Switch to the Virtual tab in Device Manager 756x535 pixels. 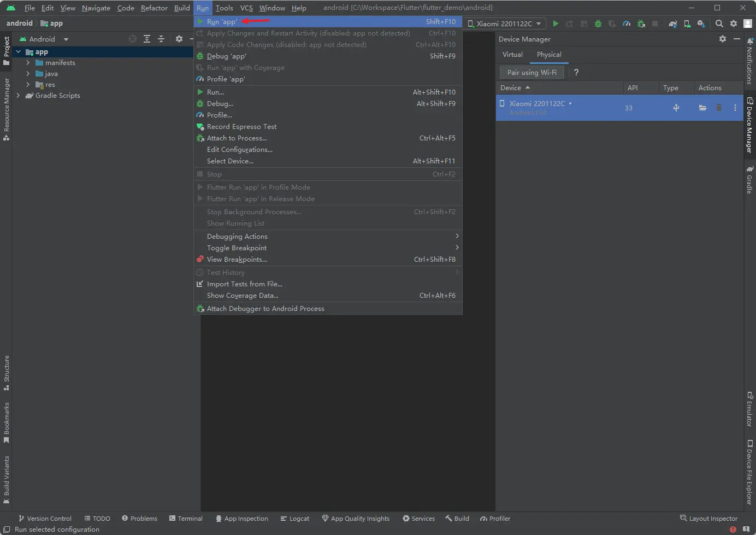click(x=512, y=55)
